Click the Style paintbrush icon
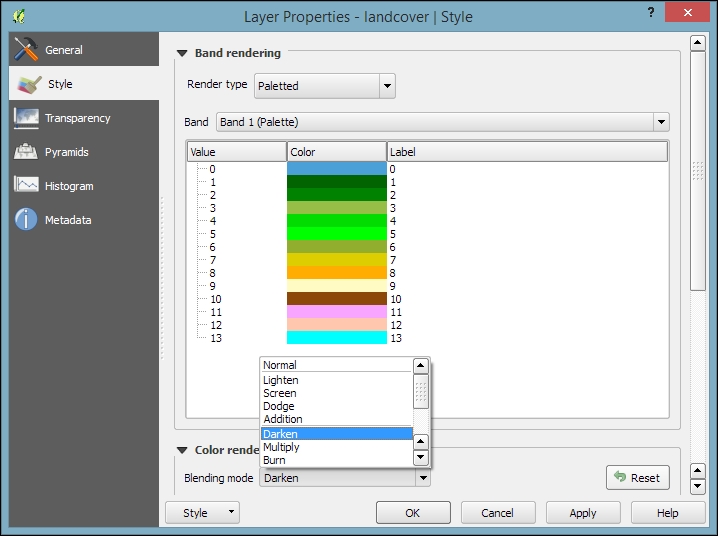 pyautogui.click(x=29, y=84)
